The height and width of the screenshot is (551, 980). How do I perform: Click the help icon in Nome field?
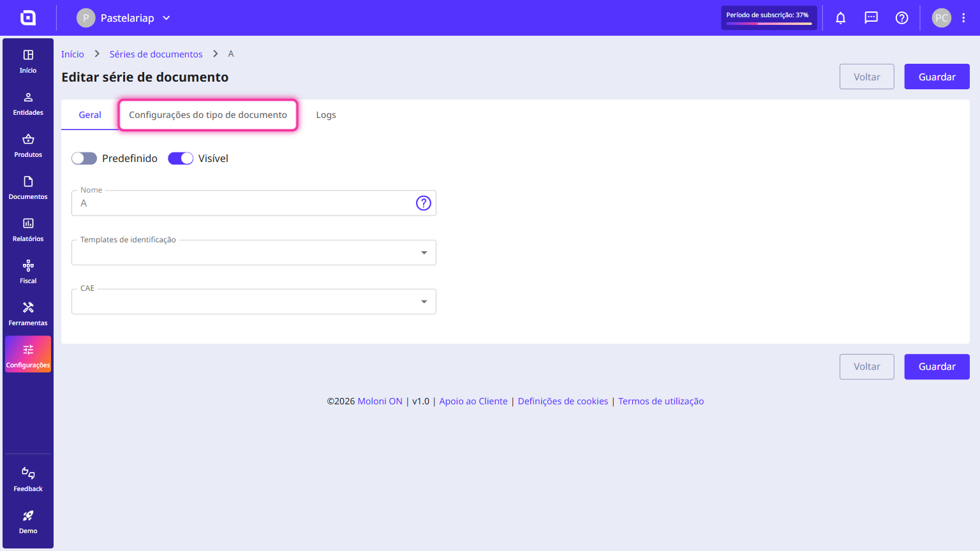tap(424, 203)
